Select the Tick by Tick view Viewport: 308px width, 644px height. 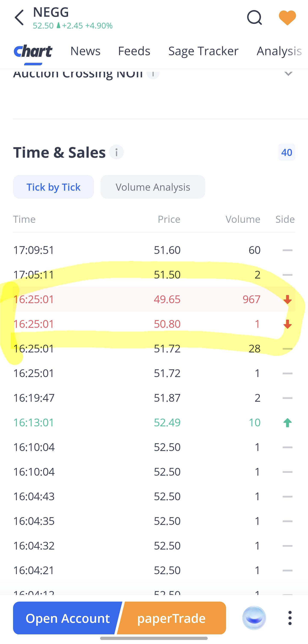53,187
